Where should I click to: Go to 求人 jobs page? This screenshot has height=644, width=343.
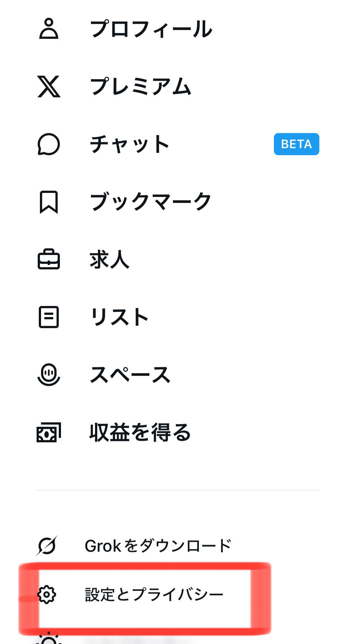point(110,259)
